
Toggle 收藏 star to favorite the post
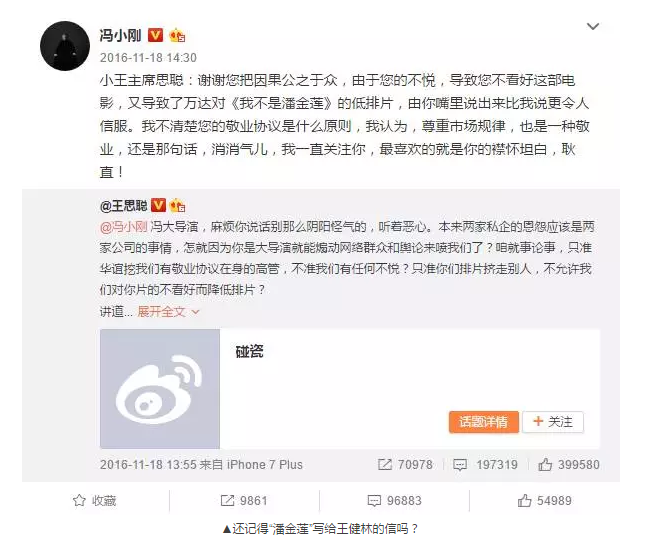click(x=94, y=501)
